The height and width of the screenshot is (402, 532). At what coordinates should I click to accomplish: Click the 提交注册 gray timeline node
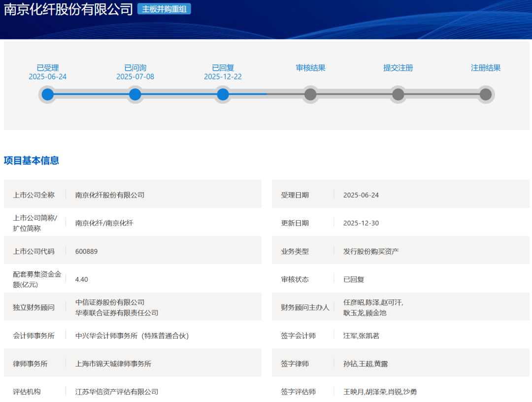click(398, 95)
